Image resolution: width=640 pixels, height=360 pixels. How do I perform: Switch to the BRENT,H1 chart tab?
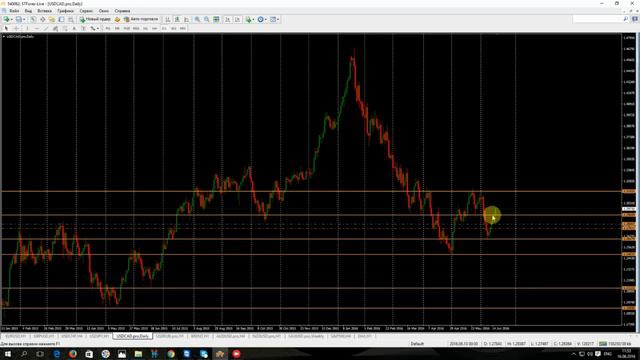[x=200, y=336]
